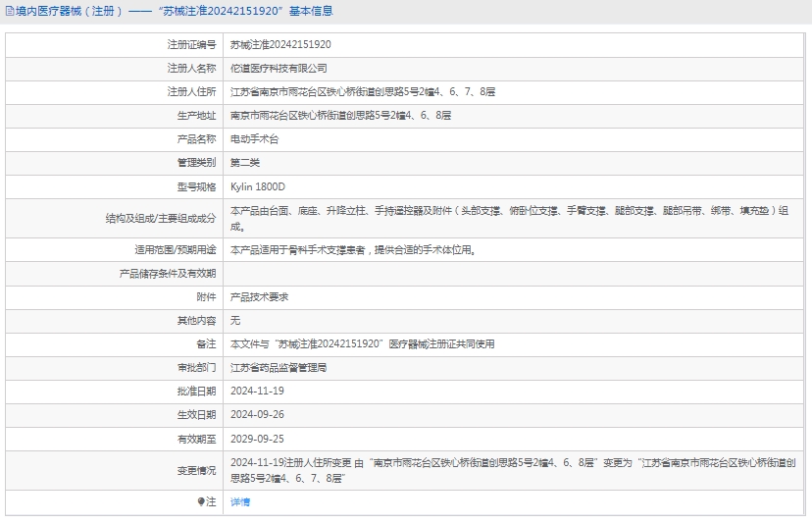
Task: Click approval date 2024-11-19
Action: click(257, 392)
